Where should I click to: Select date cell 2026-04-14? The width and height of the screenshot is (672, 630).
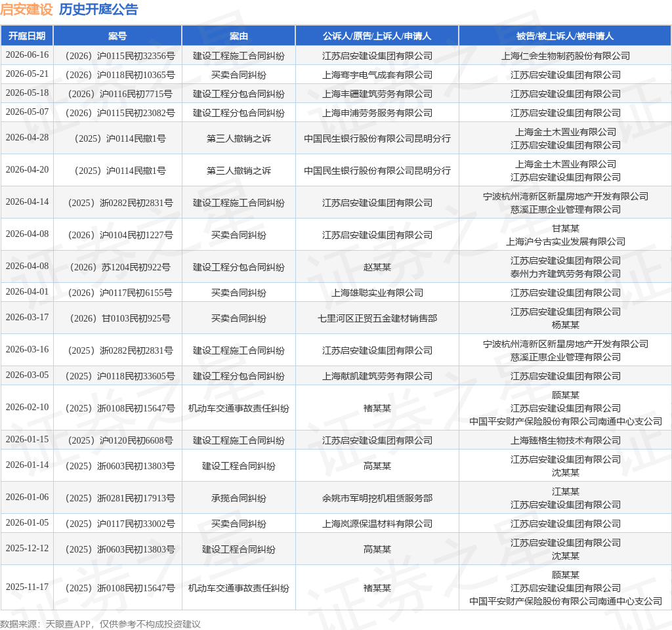click(27, 202)
